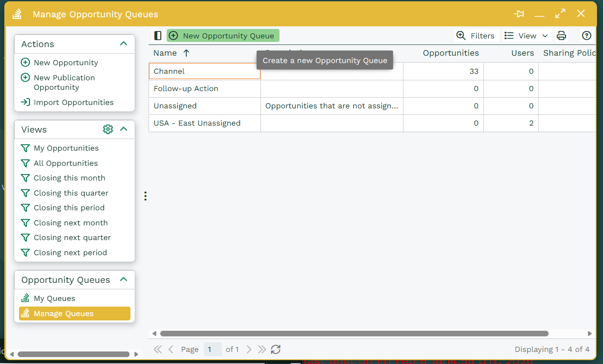The image size is (603, 364).
Task: Toggle the side panel icon
Action: [x=158, y=36]
